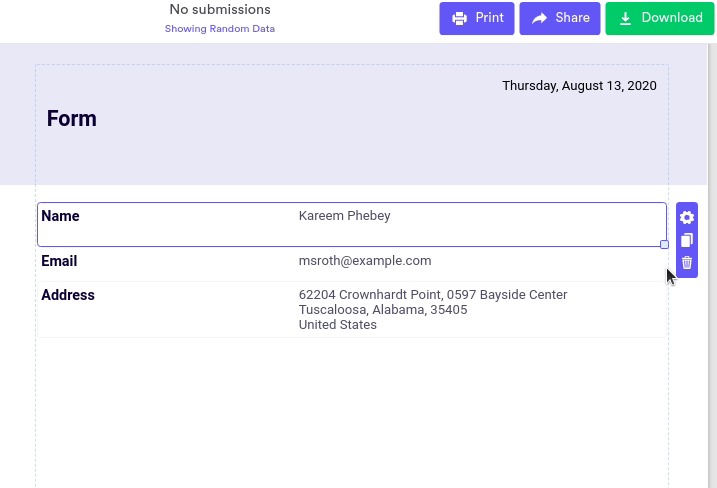Select the Thursday, August 13, 2020 date

pyautogui.click(x=579, y=86)
